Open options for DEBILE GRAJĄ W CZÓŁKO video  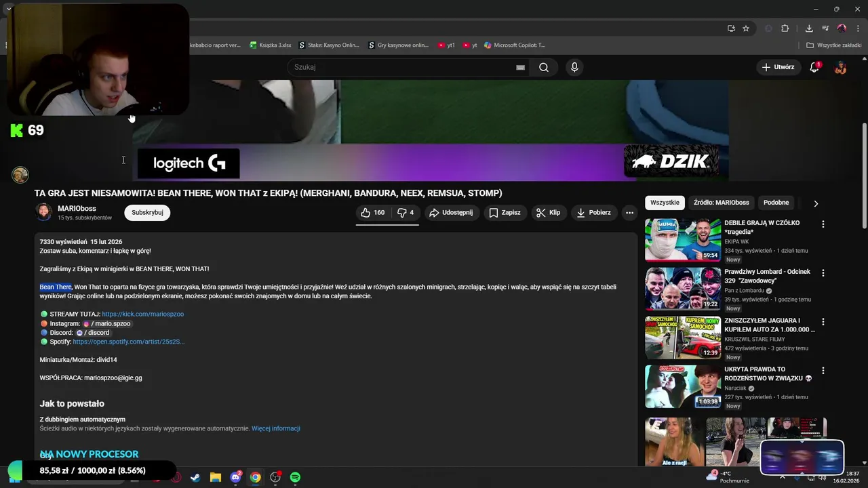coord(823,224)
